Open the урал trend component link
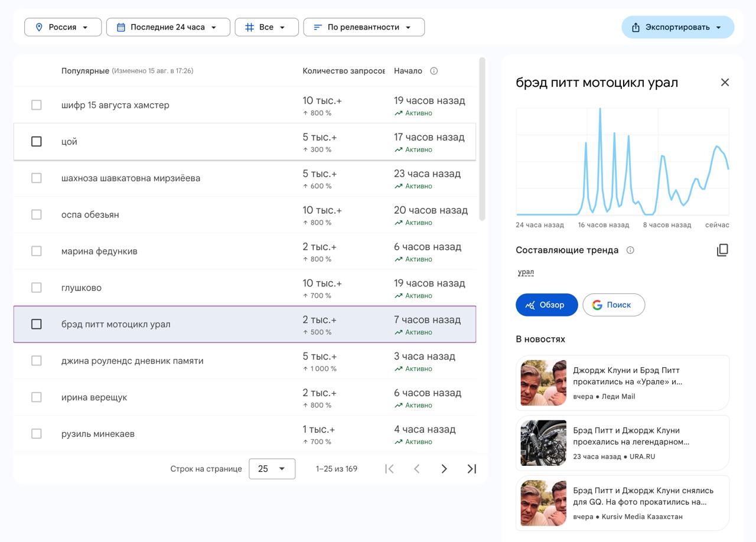Image resolution: width=756 pixels, height=542 pixels. 525,272
